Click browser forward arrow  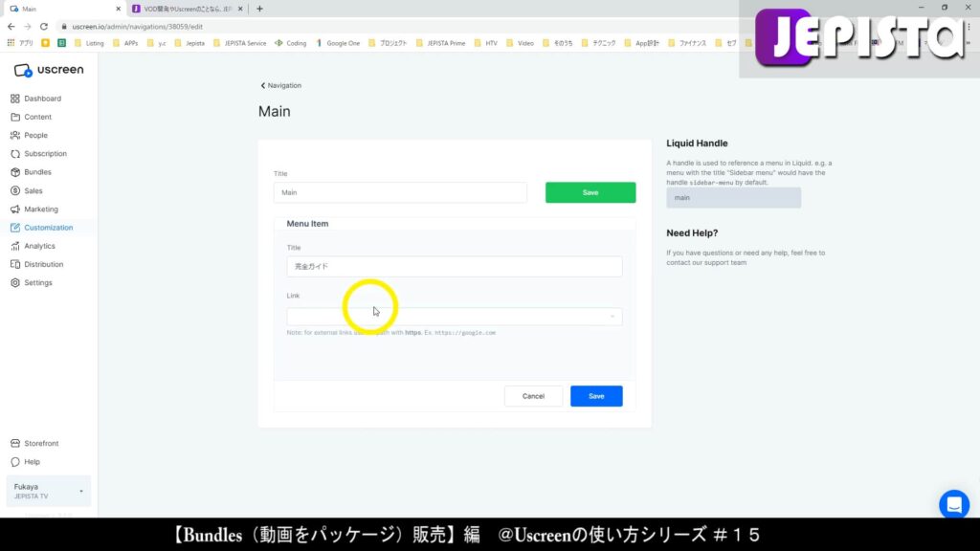(28, 27)
